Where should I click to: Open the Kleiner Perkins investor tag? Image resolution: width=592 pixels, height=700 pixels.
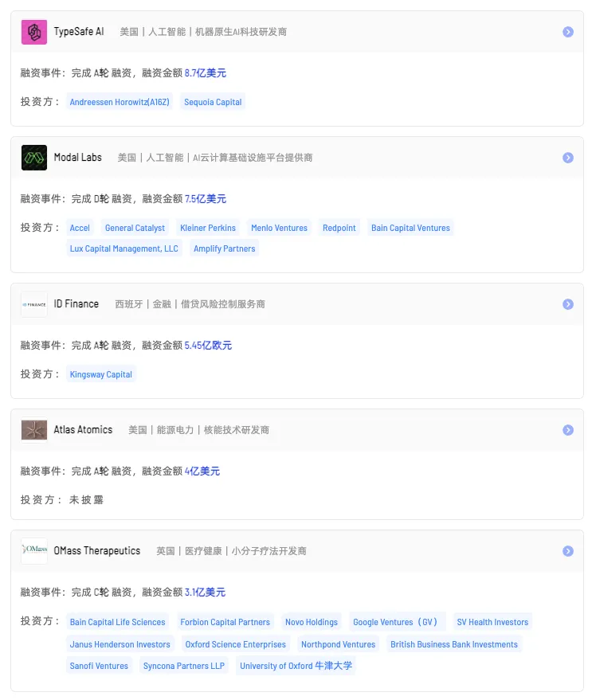(x=208, y=228)
